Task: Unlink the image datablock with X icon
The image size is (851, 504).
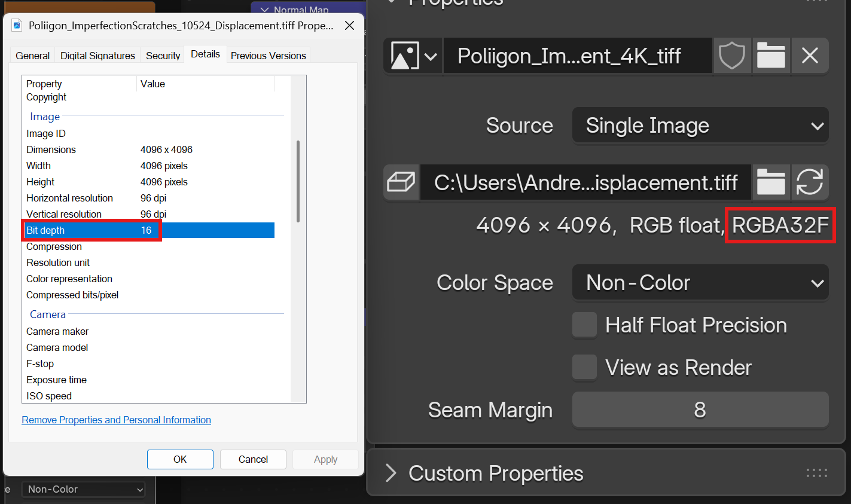Action: point(810,56)
